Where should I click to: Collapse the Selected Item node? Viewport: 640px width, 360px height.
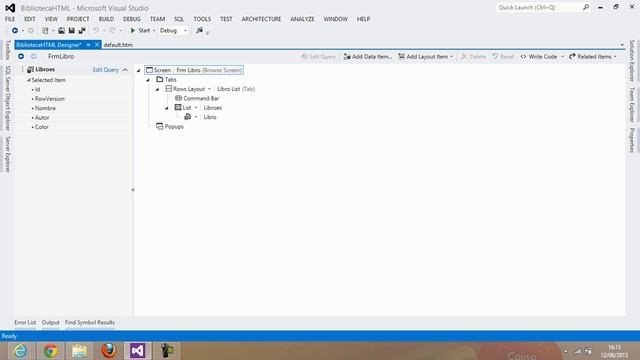(29, 80)
